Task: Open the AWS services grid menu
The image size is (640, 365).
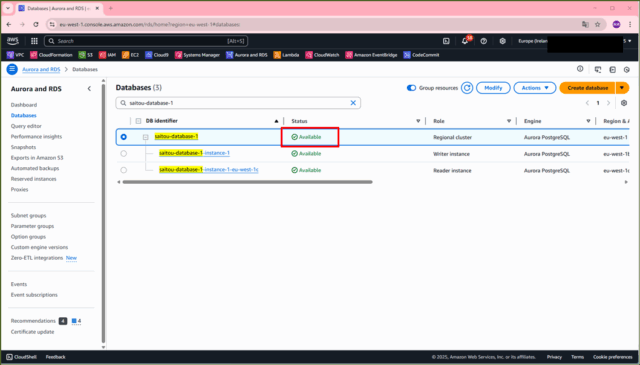Action: pyautogui.click(x=34, y=41)
